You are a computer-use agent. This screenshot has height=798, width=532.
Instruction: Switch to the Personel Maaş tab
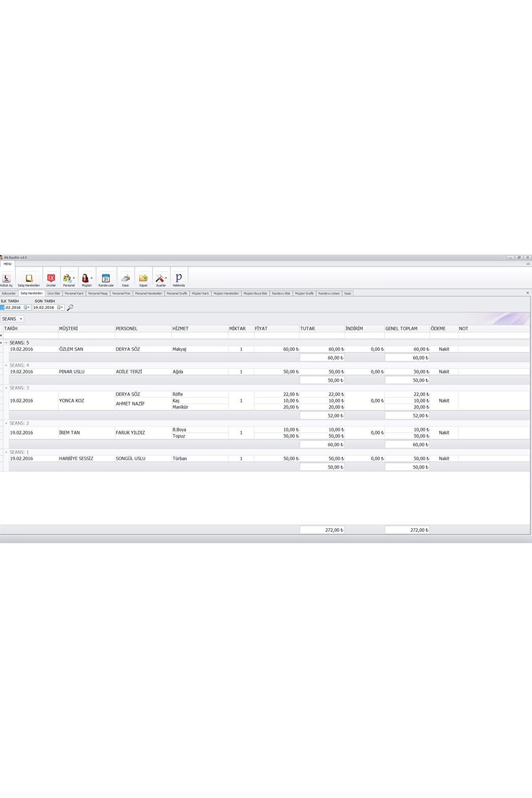click(98, 293)
